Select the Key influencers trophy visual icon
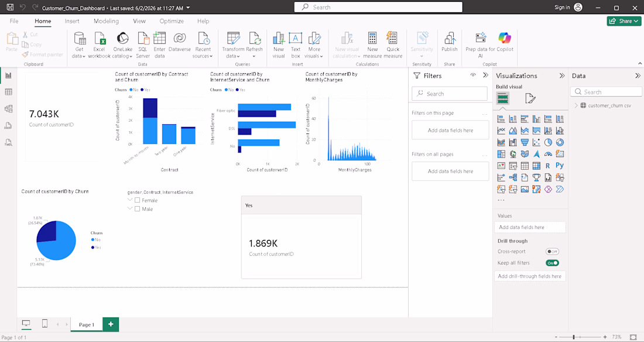The image size is (644, 342). pos(536,177)
